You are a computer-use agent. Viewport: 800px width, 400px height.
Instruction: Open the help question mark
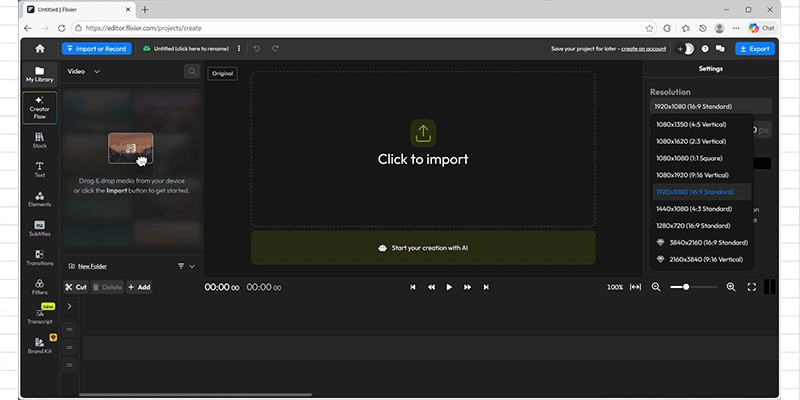[705, 48]
